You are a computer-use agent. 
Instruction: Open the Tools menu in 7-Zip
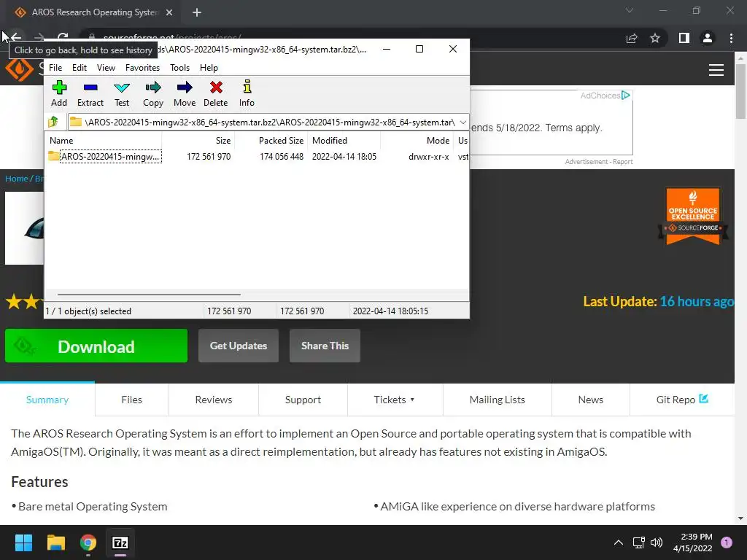[x=179, y=68]
